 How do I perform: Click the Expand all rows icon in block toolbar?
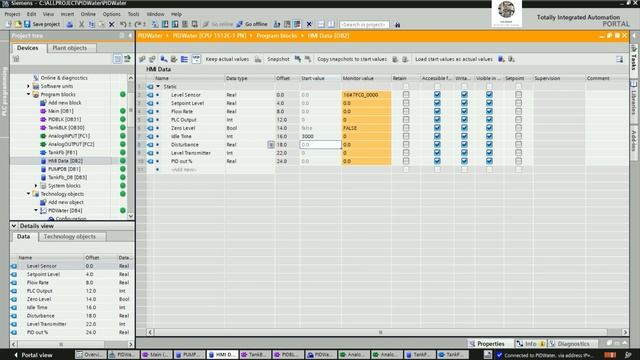(x=184, y=59)
